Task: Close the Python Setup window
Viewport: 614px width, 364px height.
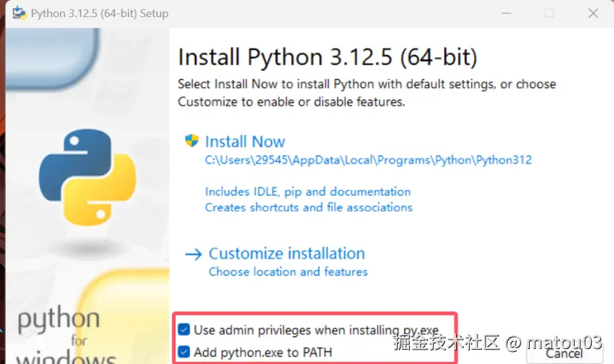Action: [x=593, y=14]
